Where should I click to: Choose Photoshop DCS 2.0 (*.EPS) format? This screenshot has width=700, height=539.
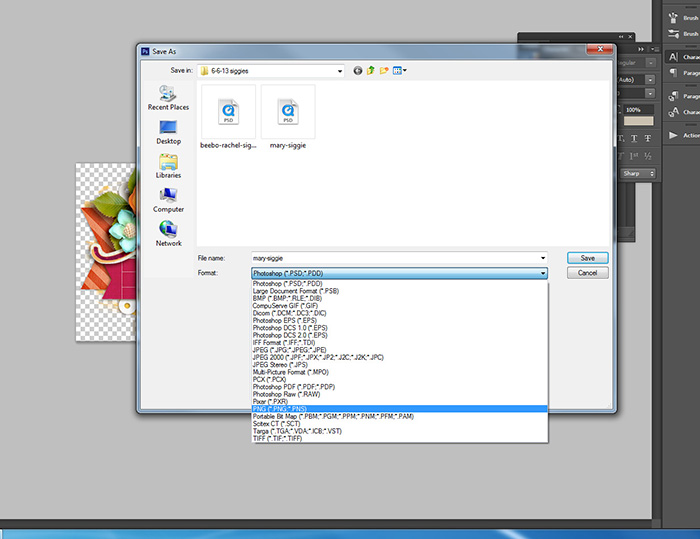point(399,335)
